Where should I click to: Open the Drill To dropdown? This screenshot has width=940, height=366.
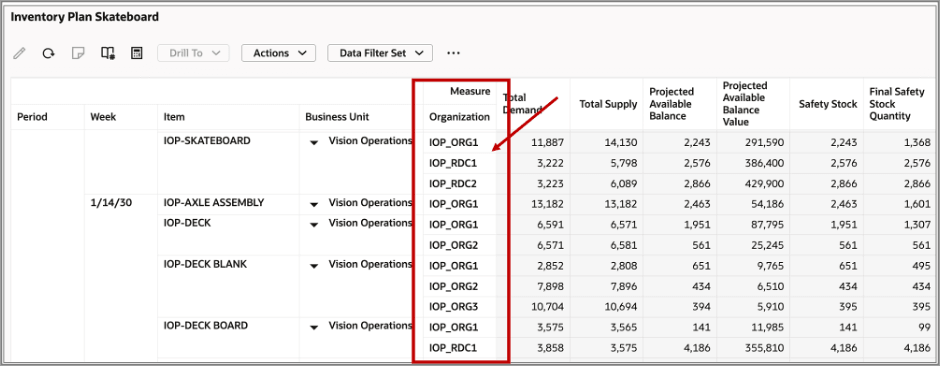tap(193, 53)
